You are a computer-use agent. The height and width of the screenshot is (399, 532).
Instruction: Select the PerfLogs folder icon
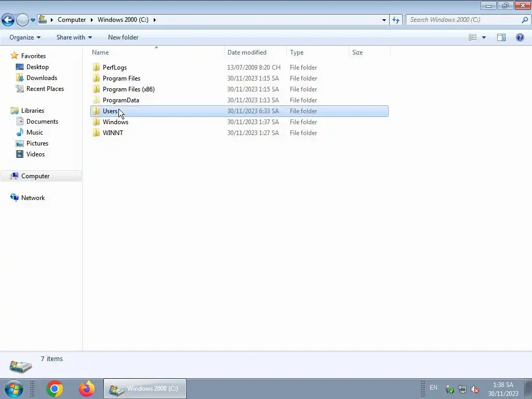[96, 67]
